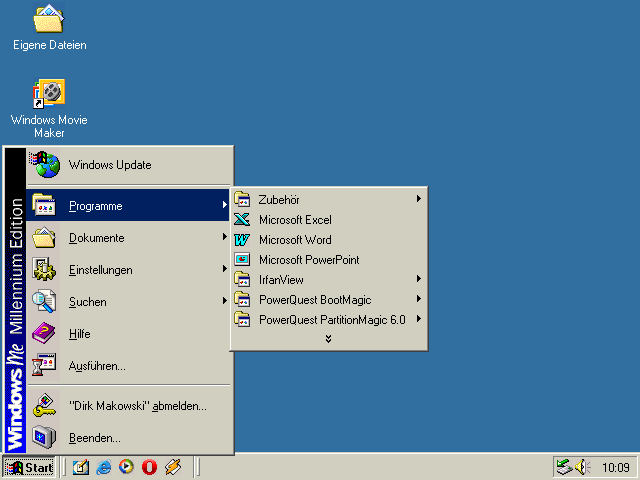
Task: Click the Start button
Action: (29, 467)
